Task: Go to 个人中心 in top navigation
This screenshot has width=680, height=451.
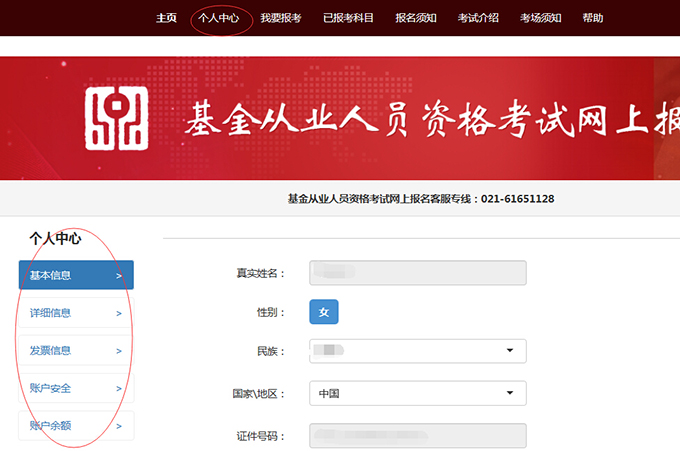Action: pyautogui.click(x=219, y=18)
